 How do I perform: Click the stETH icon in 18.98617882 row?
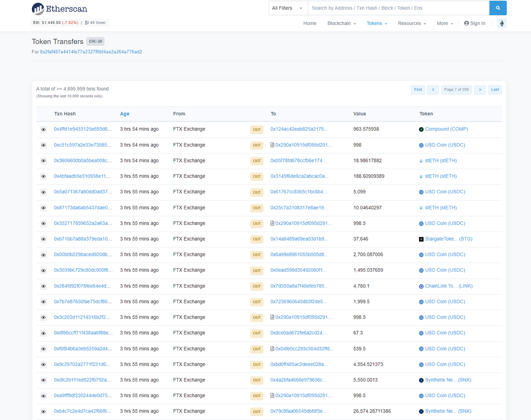421,161
